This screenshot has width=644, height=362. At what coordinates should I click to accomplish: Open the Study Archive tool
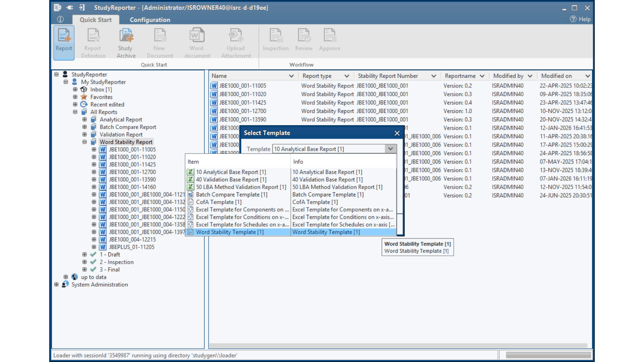(126, 36)
